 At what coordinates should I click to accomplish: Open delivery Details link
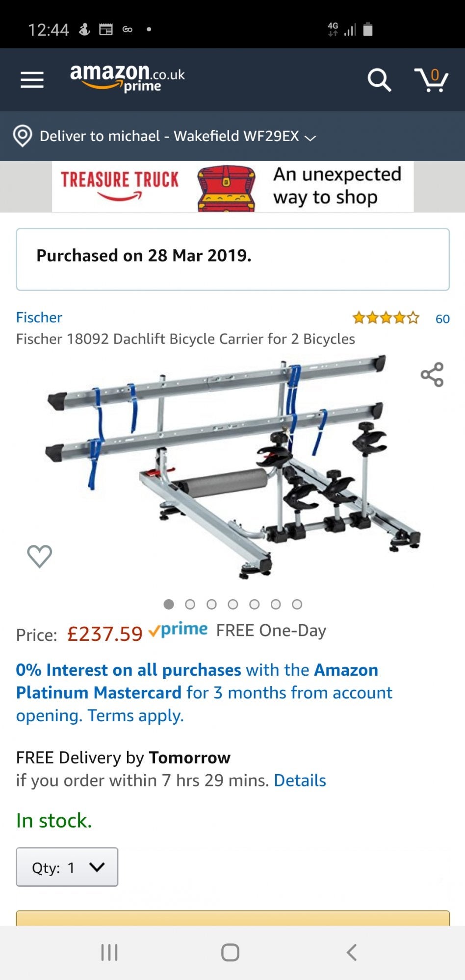(300, 780)
